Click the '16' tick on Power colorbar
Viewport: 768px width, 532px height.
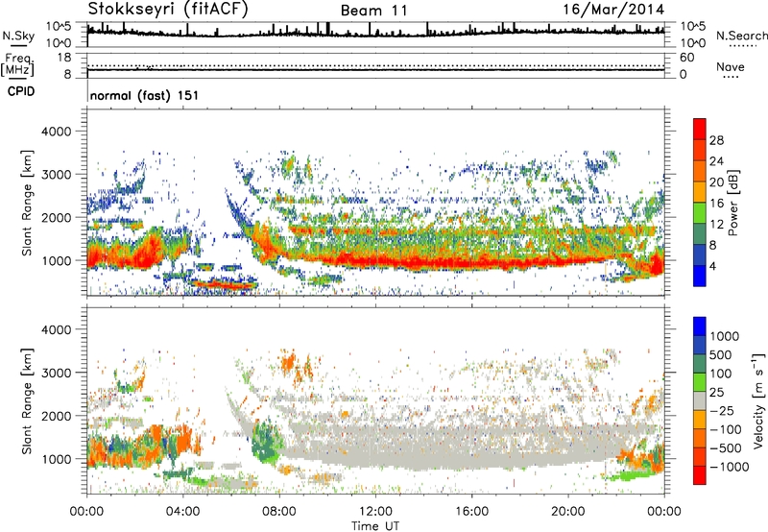coord(716,204)
